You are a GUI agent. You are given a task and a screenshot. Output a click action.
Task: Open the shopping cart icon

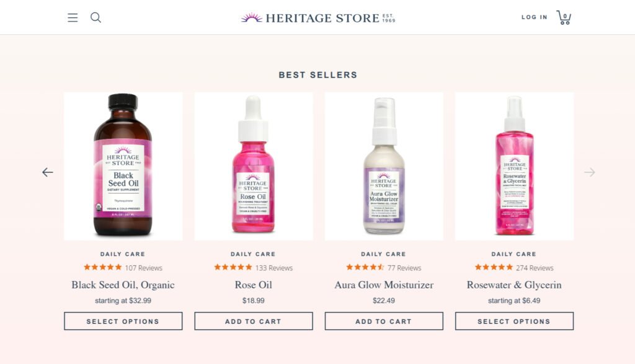(564, 17)
